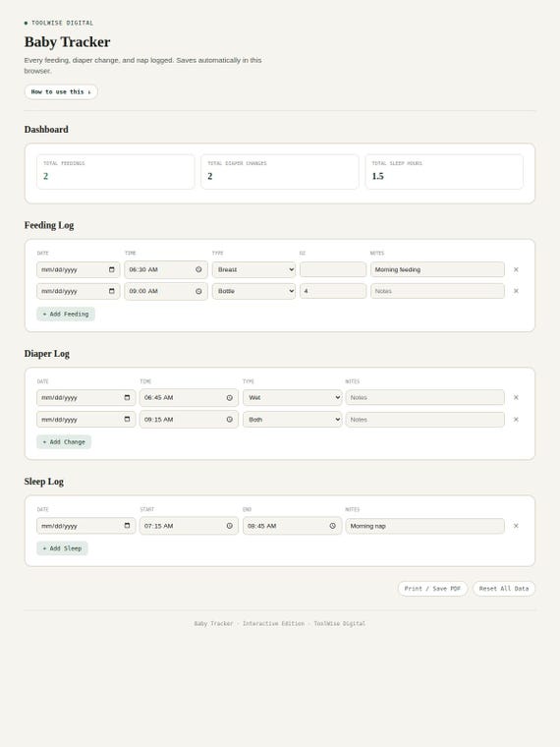560x747 pixels.
Task: Click the 06:30 AM feeding time field
Action: click(x=166, y=269)
